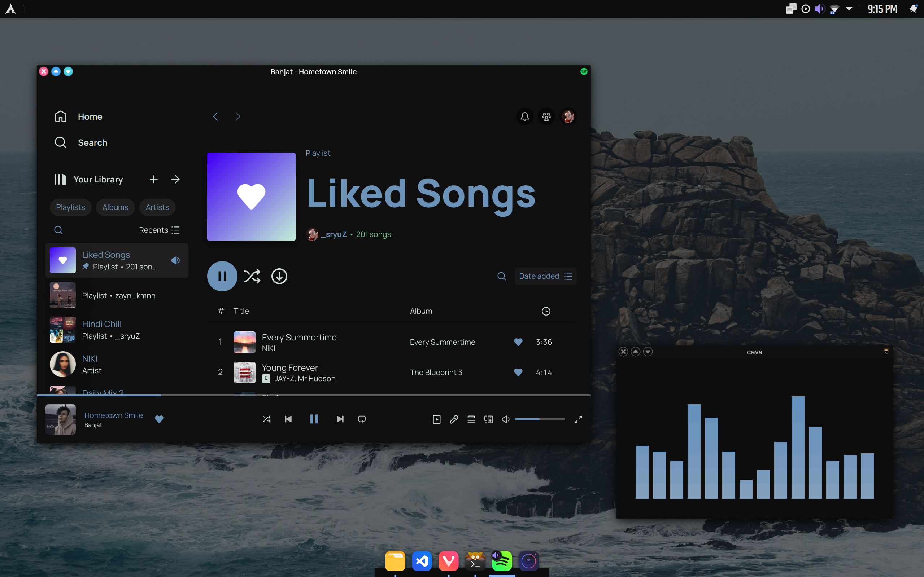Screen dimensions: 924x577
Task: Expand Your Library with arrow
Action: coord(175,179)
